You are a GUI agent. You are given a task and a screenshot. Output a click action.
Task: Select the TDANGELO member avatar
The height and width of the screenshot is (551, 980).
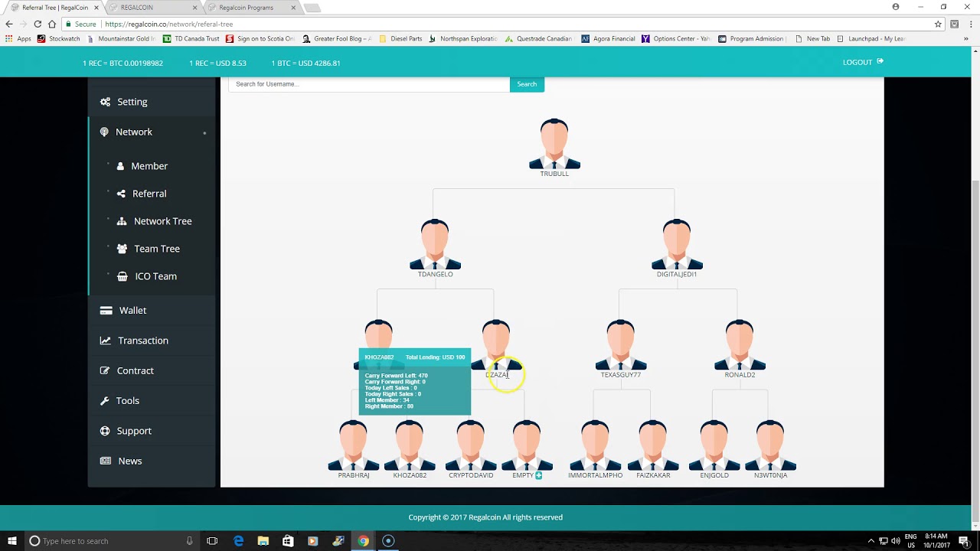coord(435,244)
